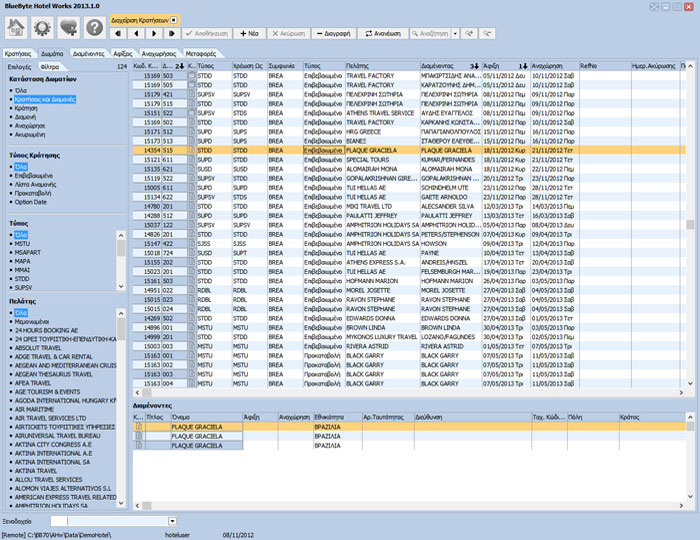Click the Νέα (new) button
The height and width of the screenshot is (540, 700).
click(250, 33)
